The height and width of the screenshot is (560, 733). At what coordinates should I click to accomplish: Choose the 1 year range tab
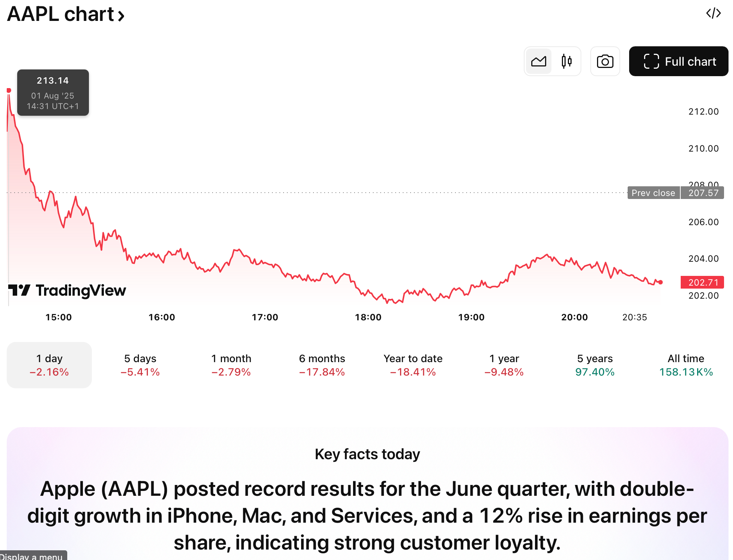[504, 365]
